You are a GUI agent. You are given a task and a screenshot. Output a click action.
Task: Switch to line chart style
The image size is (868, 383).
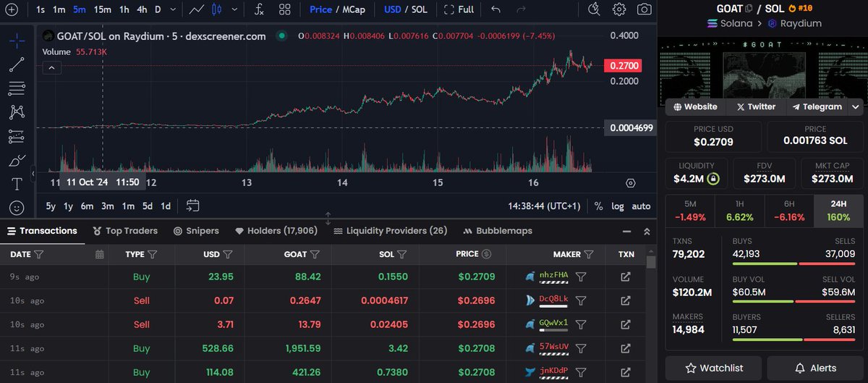click(x=196, y=9)
